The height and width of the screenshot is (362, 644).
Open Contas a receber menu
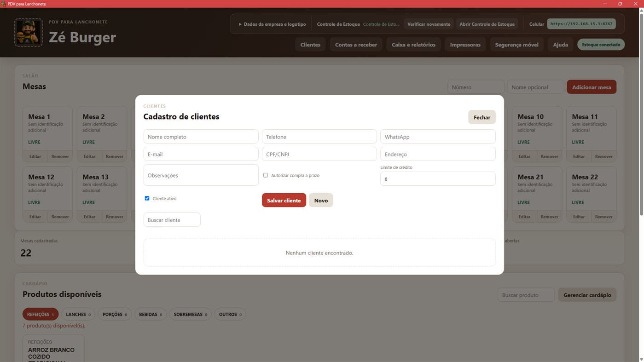(356, 45)
